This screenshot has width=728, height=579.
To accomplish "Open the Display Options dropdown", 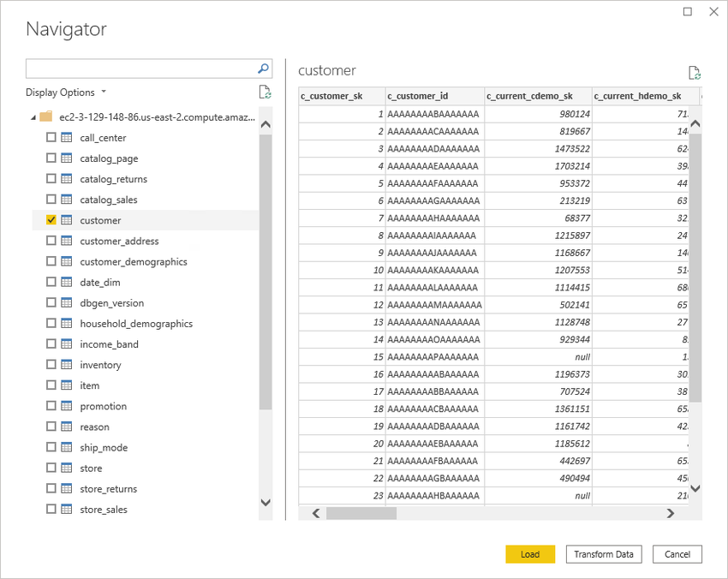I will pyautogui.click(x=66, y=93).
